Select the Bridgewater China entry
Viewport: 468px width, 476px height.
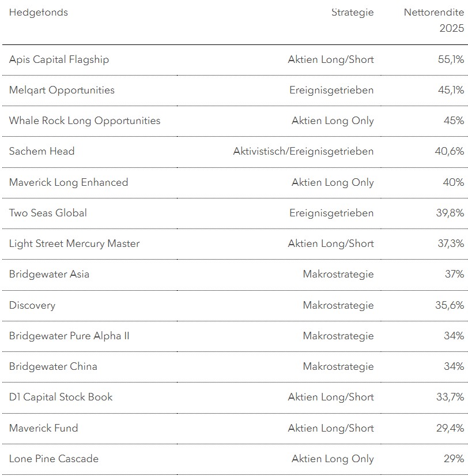coord(53,366)
